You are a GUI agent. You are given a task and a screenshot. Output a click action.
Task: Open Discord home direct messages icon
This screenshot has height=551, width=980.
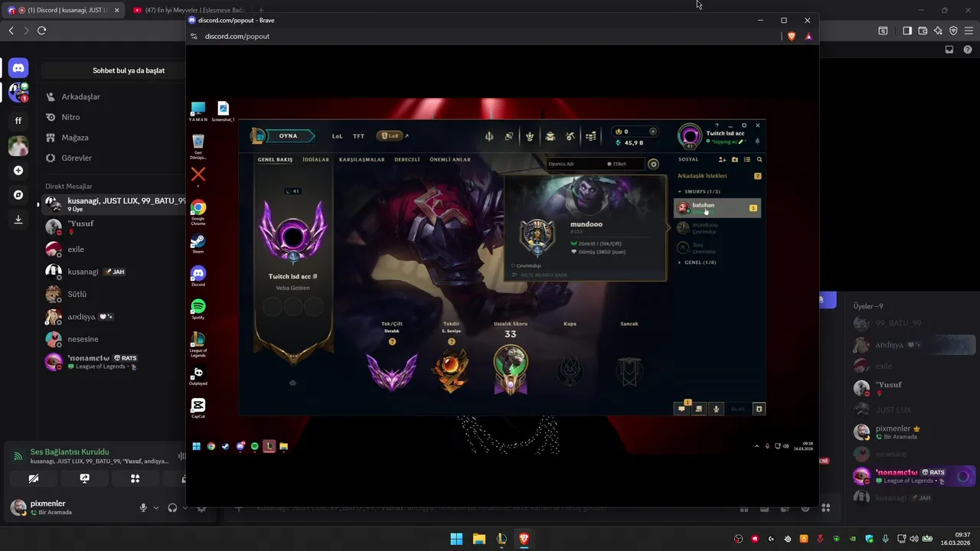(18, 68)
